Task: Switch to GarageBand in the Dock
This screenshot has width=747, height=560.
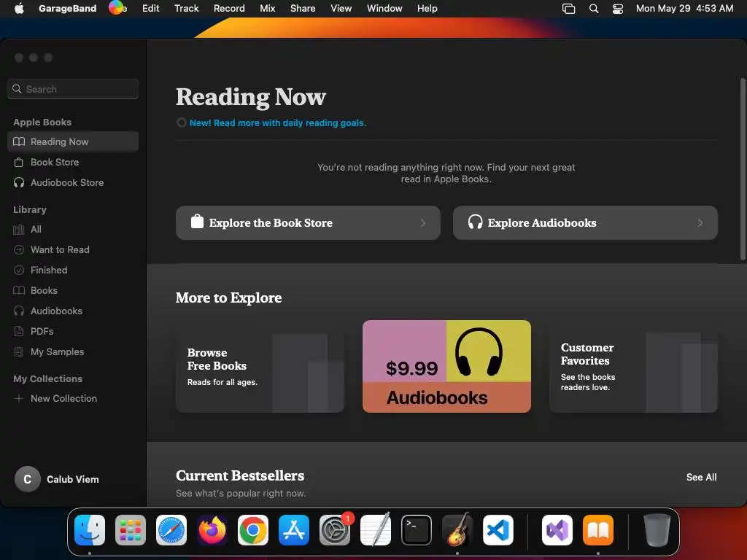Action: click(457, 530)
